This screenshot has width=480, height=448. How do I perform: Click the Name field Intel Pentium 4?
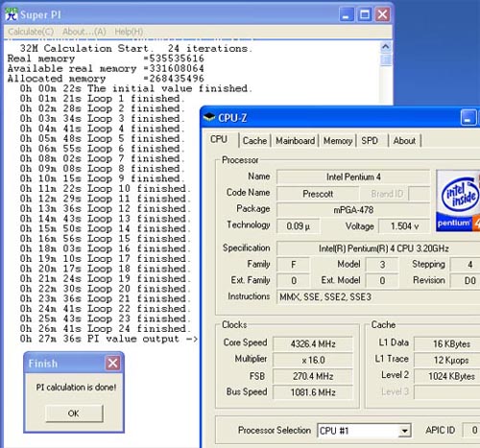[353, 177]
